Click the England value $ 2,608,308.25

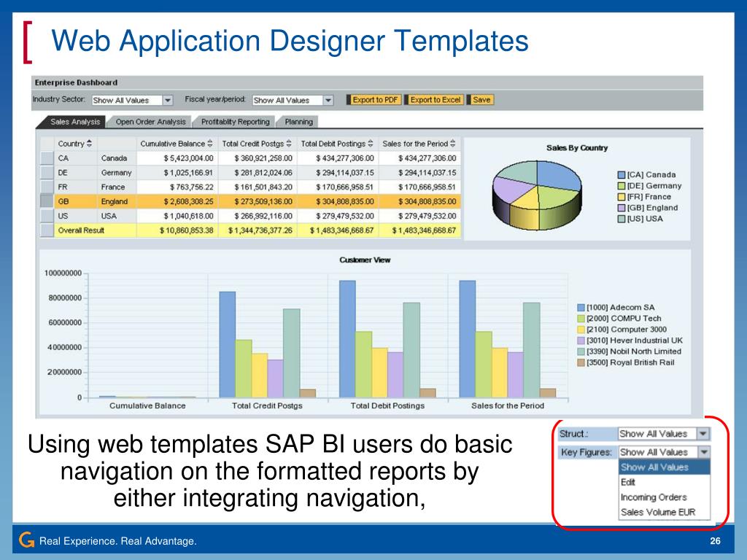pos(188,201)
